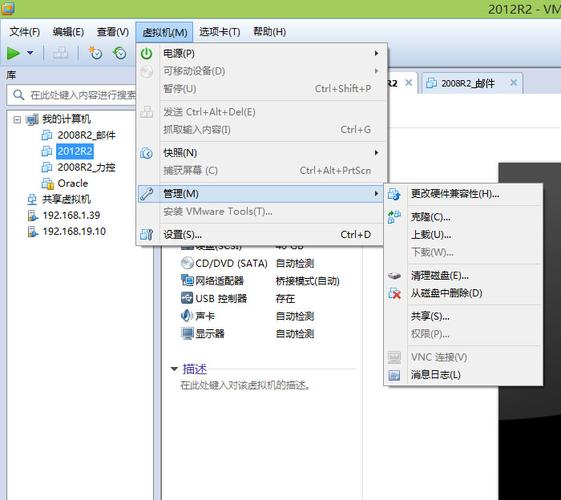Choose 更改硬件兼容性(H)... in submenu
Viewport: 561px width, 500px height.
tap(463, 194)
